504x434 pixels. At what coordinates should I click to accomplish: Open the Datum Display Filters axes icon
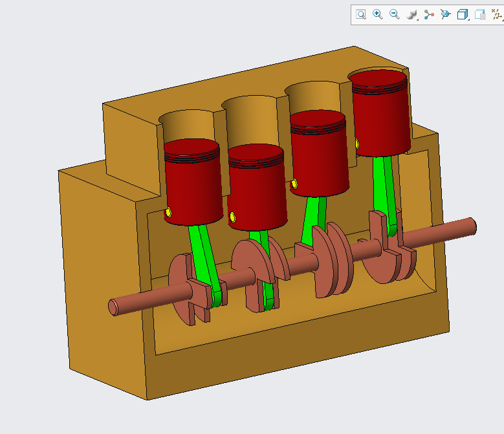pos(497,14)
